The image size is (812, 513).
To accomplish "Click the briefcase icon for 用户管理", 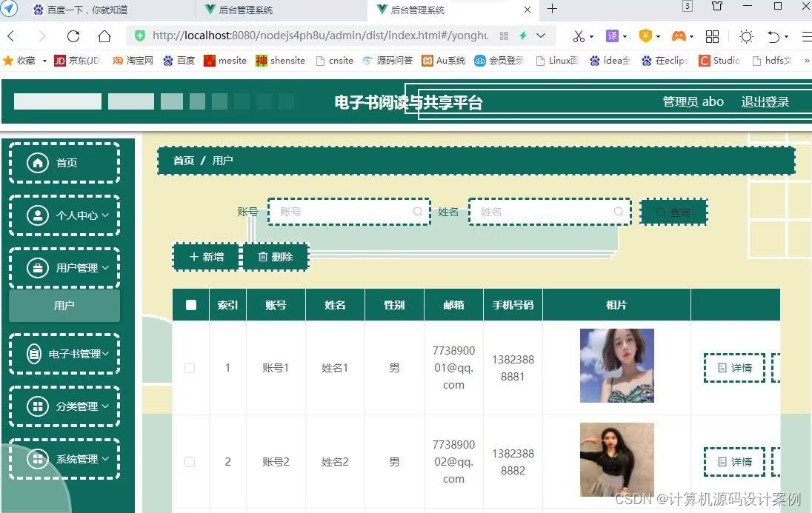I will click(38, 268).
